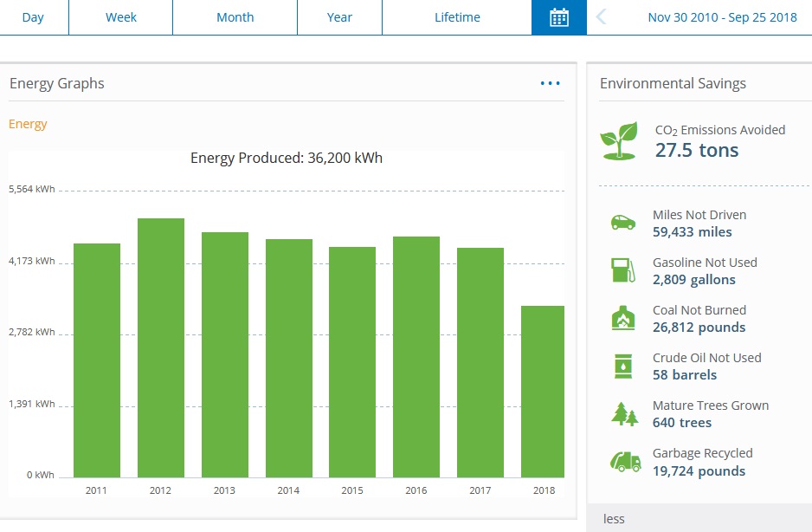Select the Month tab

[x=235, y=17]
